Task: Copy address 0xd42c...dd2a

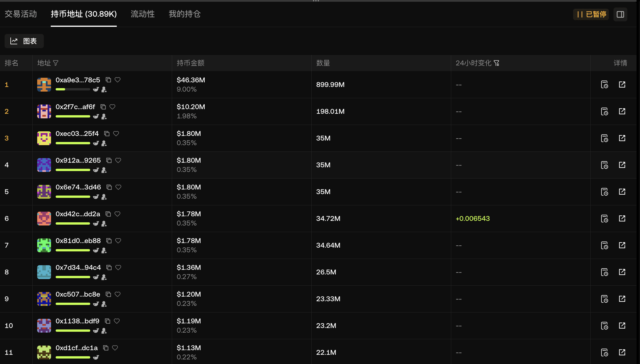Action: 108,214
